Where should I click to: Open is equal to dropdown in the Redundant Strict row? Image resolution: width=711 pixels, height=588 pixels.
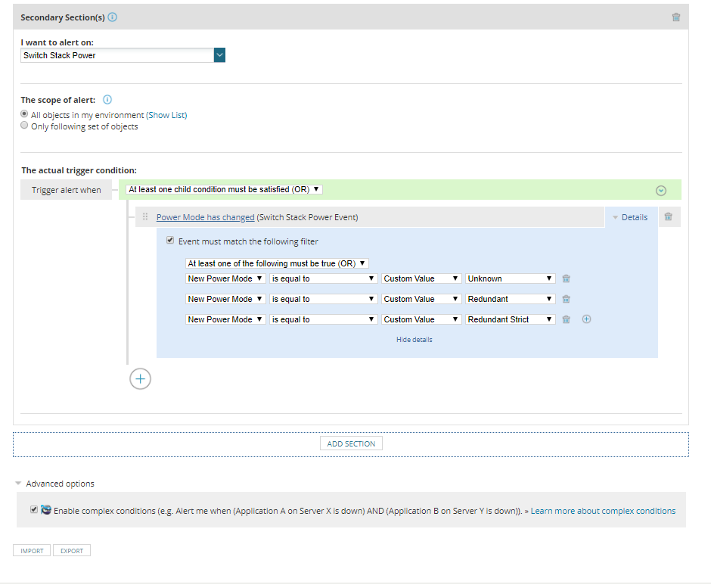pyautogui.click(x=323, y=319)
